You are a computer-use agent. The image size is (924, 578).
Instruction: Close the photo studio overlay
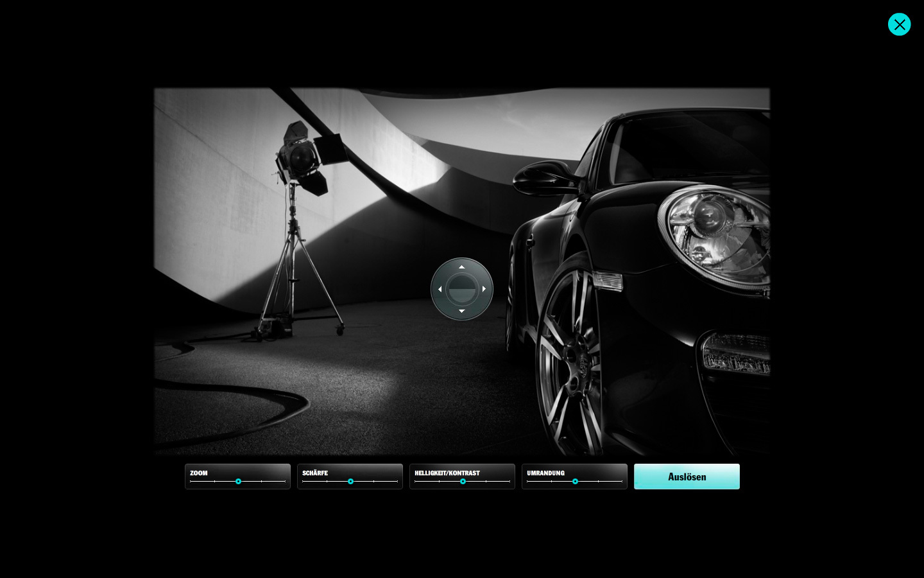899,24
